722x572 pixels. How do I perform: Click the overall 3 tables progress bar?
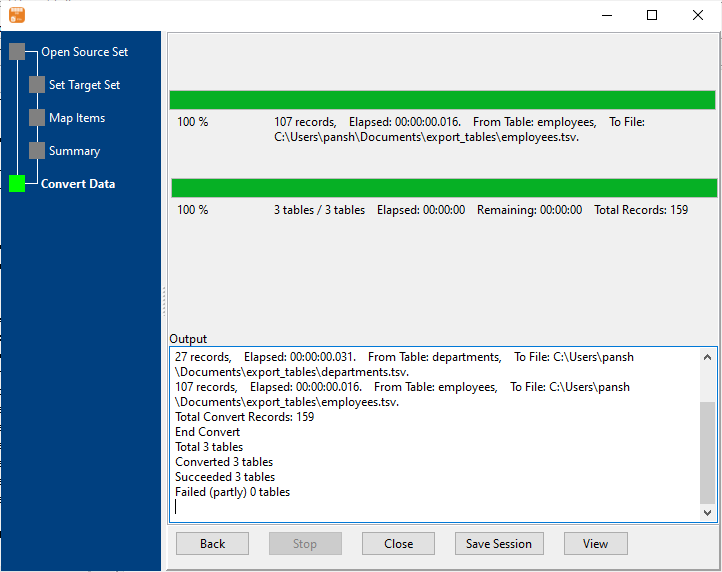pyautogui.click(x=444, y=188)
